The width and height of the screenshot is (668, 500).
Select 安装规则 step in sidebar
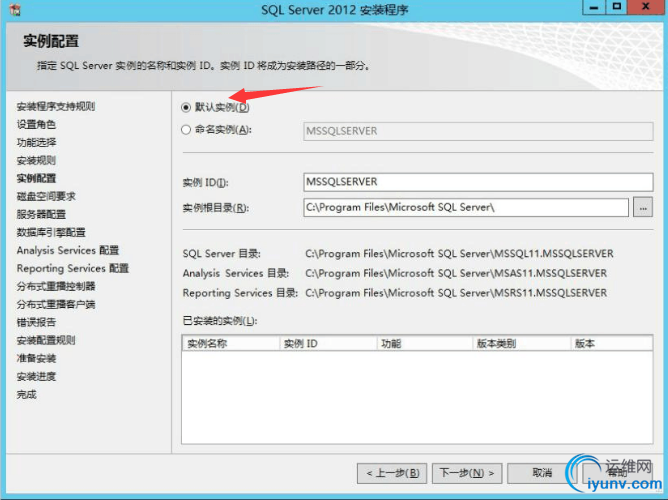(36, 161)
